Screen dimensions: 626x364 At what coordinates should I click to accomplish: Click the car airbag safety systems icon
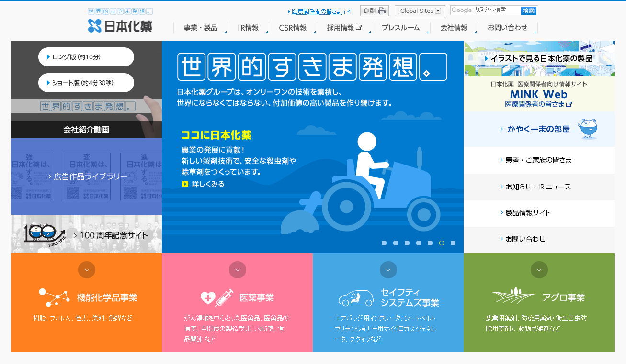[x=356, y=298]
